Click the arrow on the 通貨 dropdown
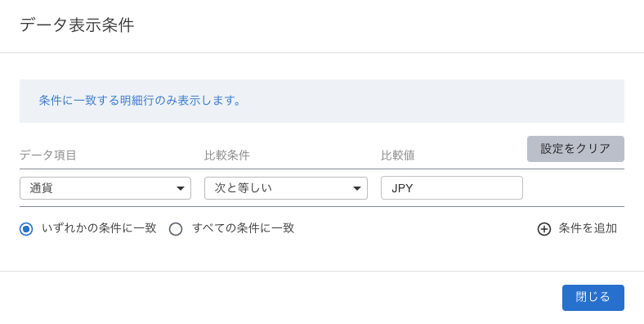The height and width of the screenshot is (324, 644). [x=181, y=188]
